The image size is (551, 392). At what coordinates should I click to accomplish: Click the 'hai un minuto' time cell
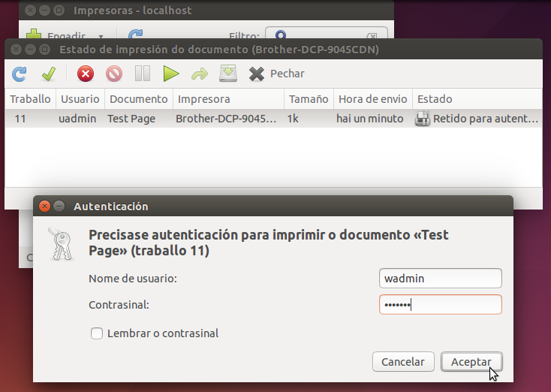coord(369,119)
